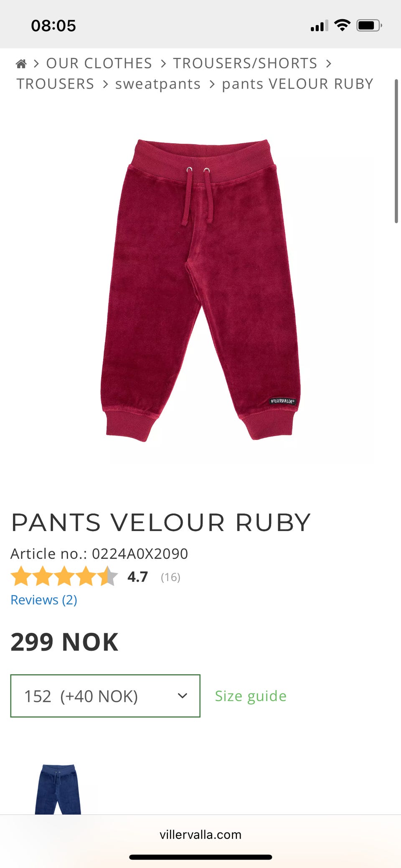Tap the Villervalla logo tag on pants
Screen dimensions: 401x868
[283, 401]
